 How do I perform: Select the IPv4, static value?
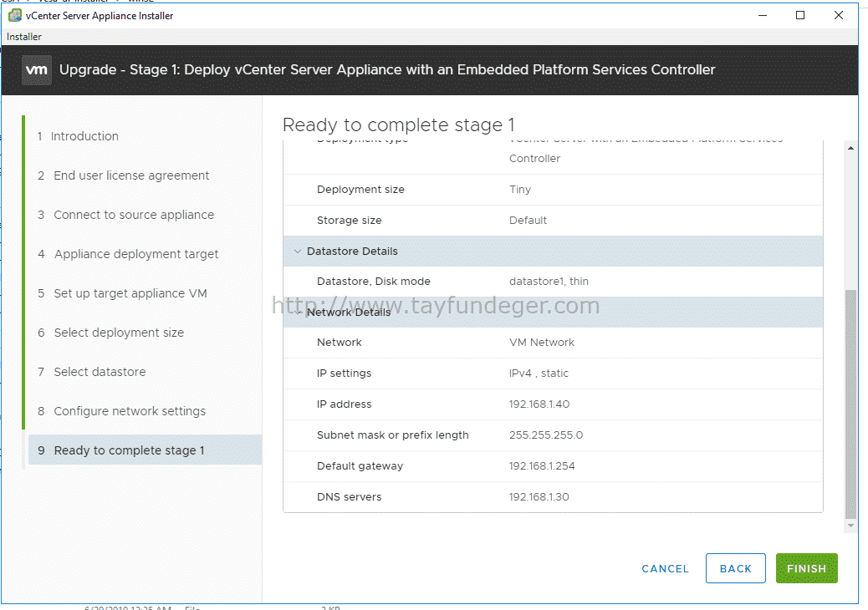point(539,374)
